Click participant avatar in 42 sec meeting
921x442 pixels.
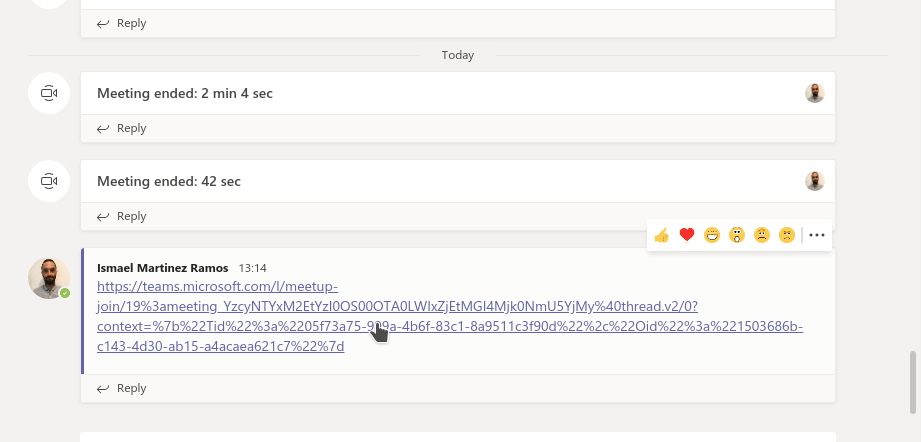pos(815,181)
